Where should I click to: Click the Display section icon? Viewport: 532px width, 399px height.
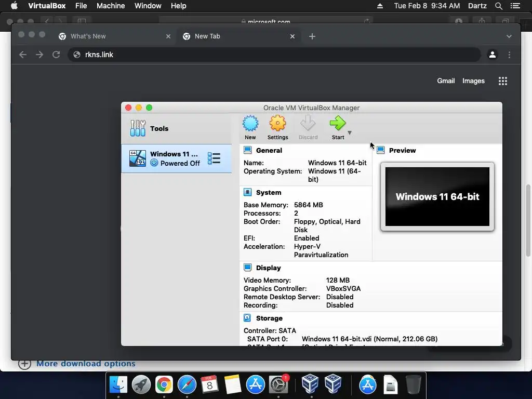(x=248, y=268)
